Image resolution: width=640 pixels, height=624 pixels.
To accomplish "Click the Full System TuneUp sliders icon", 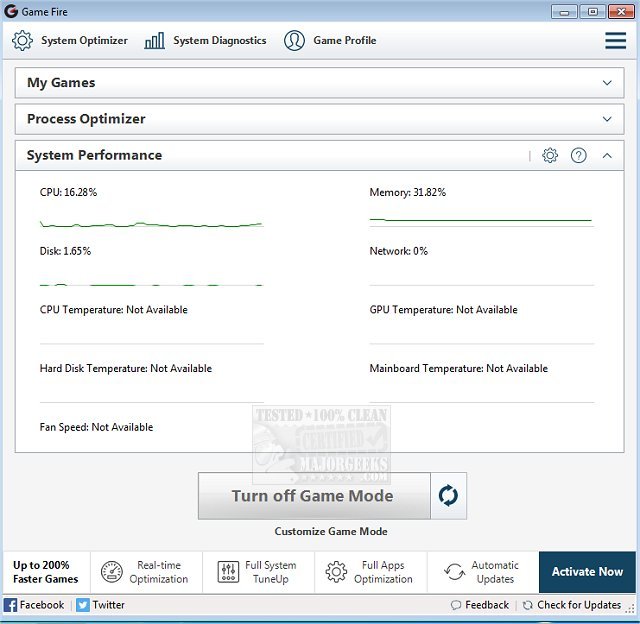I will point(228,572).
